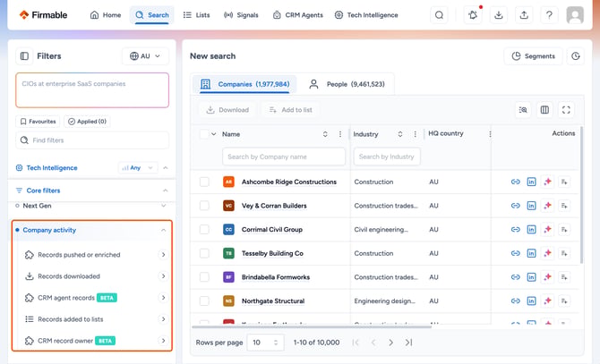The image size is (600, 364).
Task: Expand Records downloaded filter
Action: tap(163, 276)
